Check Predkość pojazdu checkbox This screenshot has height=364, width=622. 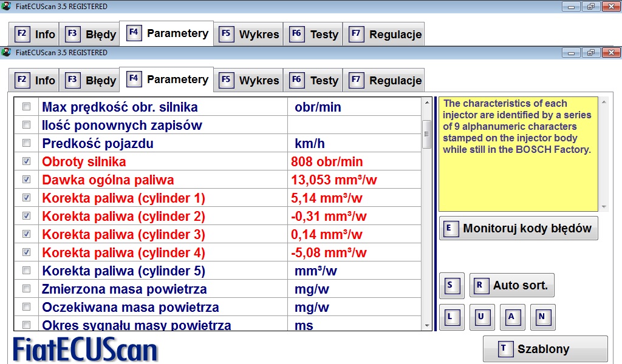tap(27, 143)
